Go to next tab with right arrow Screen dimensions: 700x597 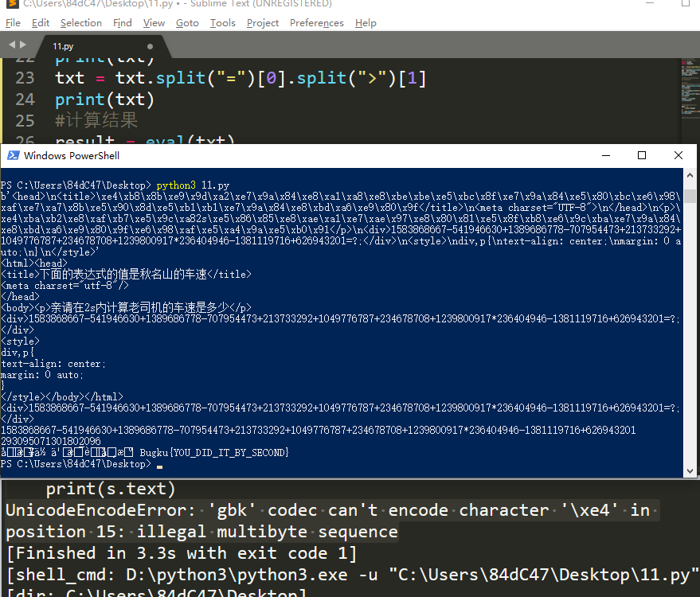tap(23, 45)
